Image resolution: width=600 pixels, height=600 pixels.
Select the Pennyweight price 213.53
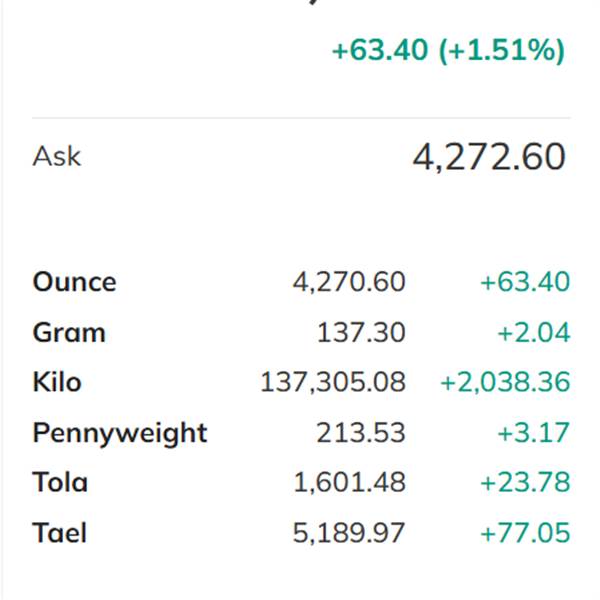pyautogui.click(x=361, y=432)
